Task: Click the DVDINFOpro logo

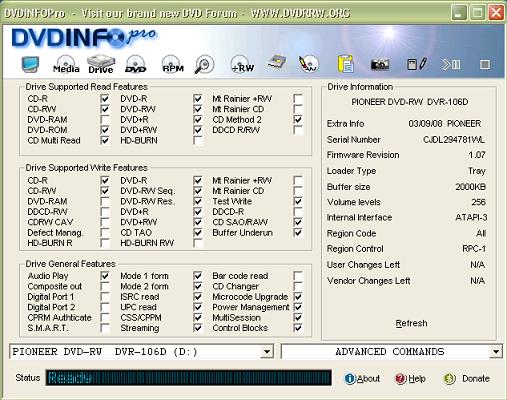Action: point(84,38)
